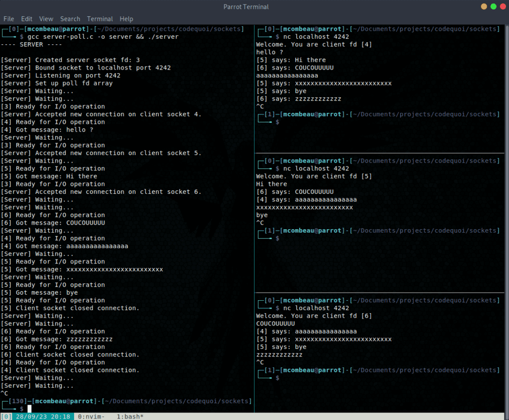Open the View menu
509x420 pixels.
(46, 19)
